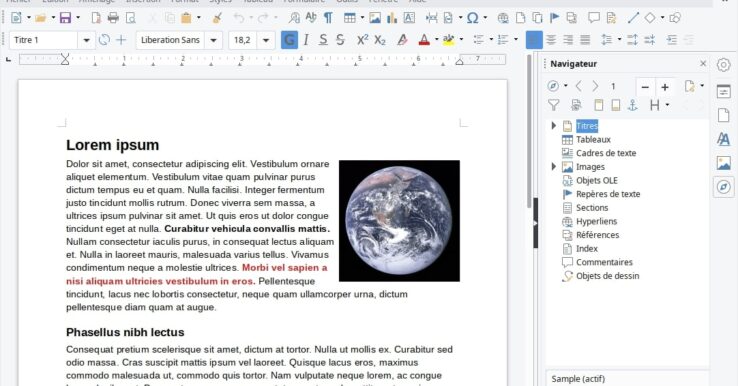Run the spelling check tool

click(311, 18)
